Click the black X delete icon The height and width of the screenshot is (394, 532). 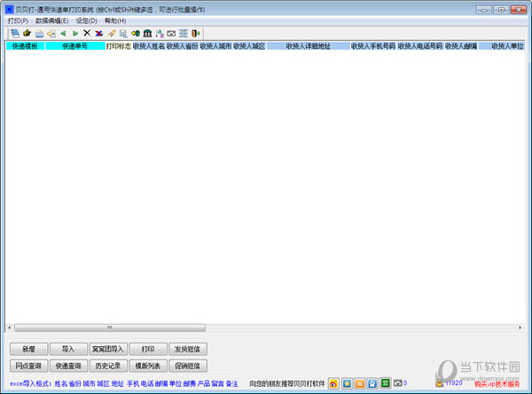(x=87, y=33)
